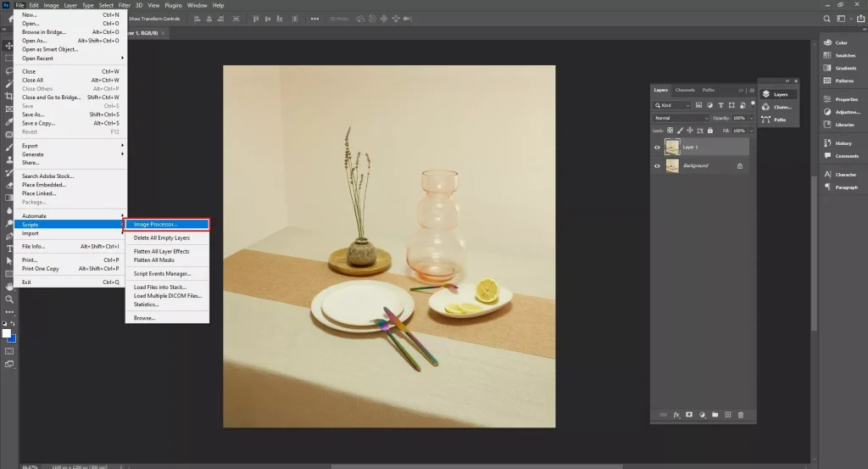Click the search icon in the options bar
This screenshot has width=868, height=469.
(827, 19)
